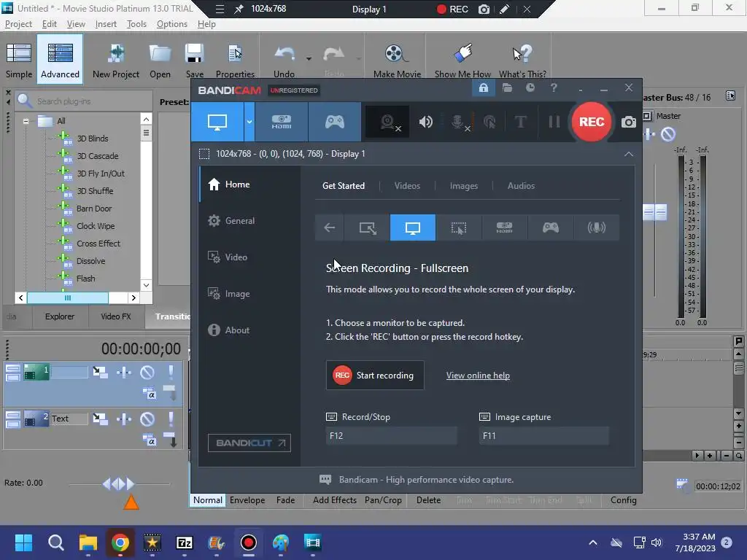The height and width of the screenshot is (560, 747).
Task: Open the Project menu
Action: point(18,24)
